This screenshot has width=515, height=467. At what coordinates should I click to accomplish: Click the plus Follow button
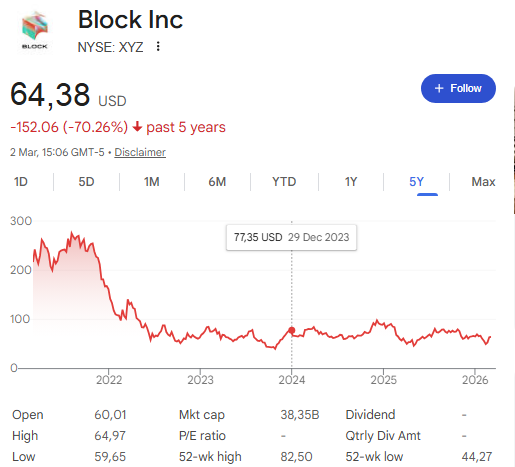[x=458, y=88]
